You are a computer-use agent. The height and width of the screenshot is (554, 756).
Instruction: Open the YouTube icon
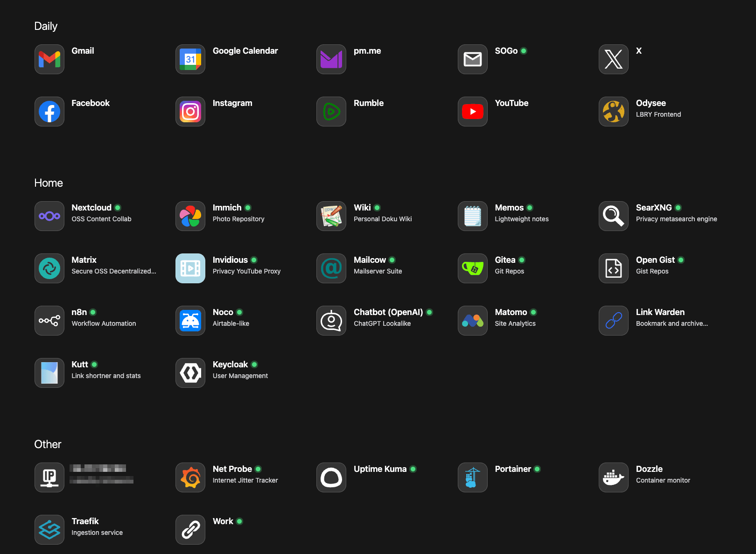(x=473, y=112)
